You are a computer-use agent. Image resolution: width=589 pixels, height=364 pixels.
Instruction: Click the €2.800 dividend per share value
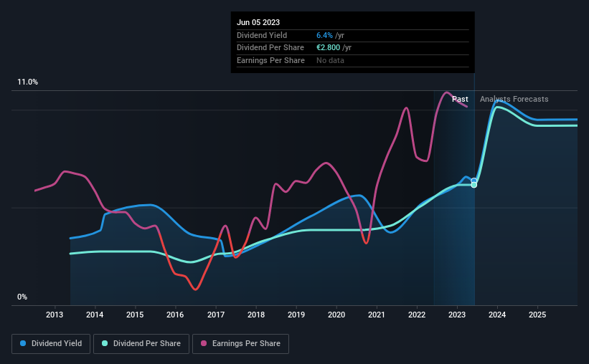(x=329, y=48)
